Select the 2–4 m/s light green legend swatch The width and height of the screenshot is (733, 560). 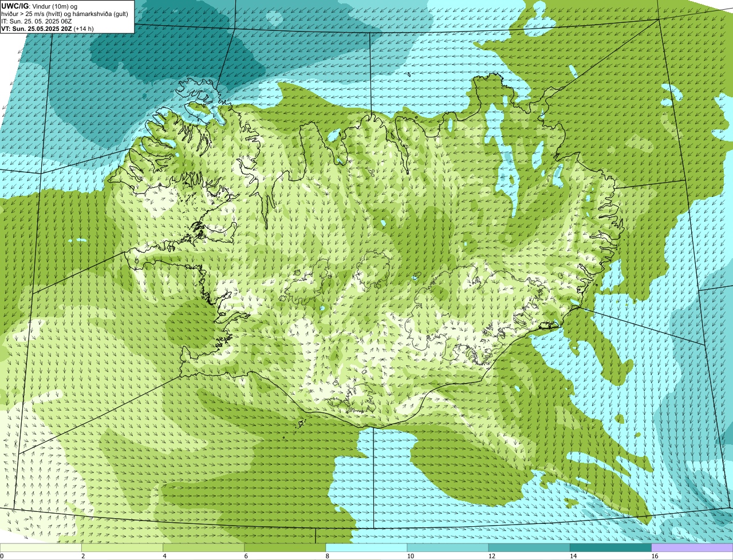pyautogui.click(x=123, y=548)
